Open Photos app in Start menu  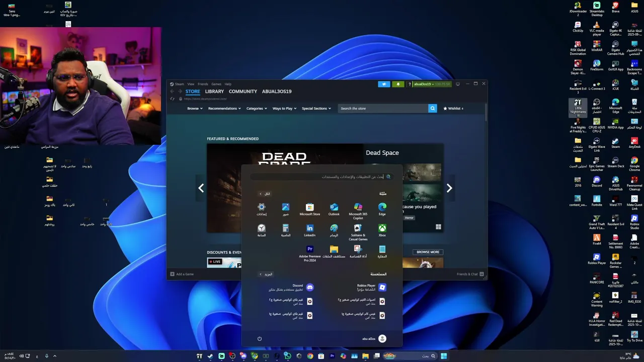[286, 210]
